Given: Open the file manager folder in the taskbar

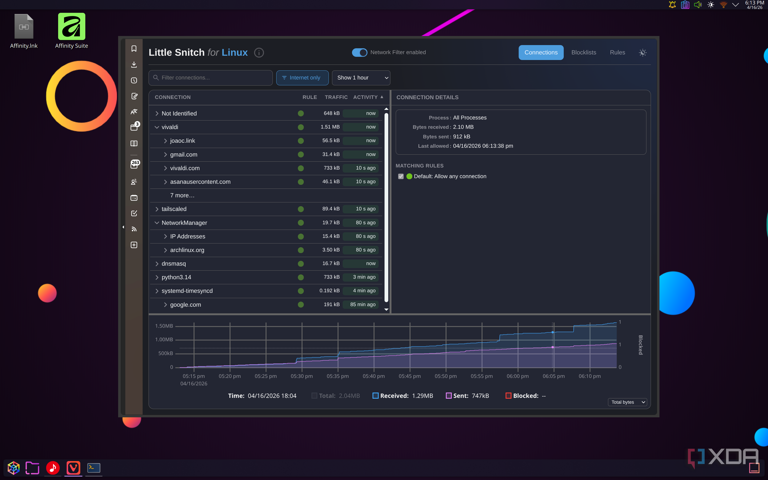Looking at the screenshot, I should coord(32,468).
